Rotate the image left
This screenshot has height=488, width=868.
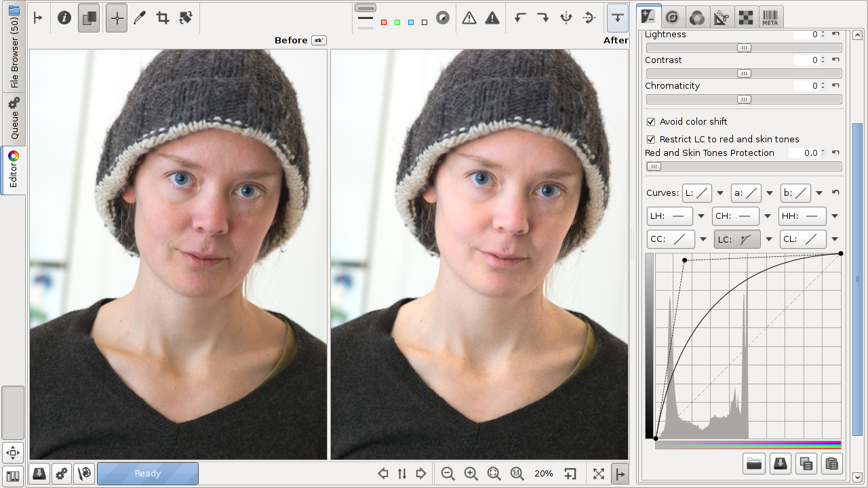(520, 18)
